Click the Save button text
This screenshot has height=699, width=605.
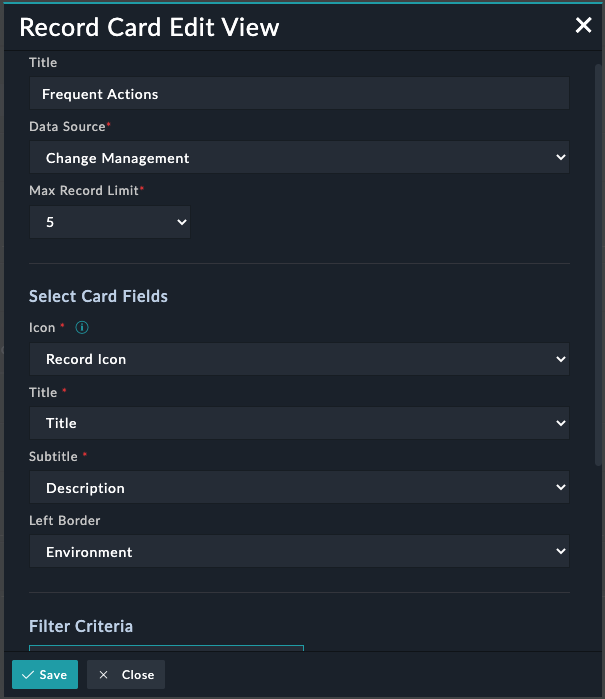53,675
